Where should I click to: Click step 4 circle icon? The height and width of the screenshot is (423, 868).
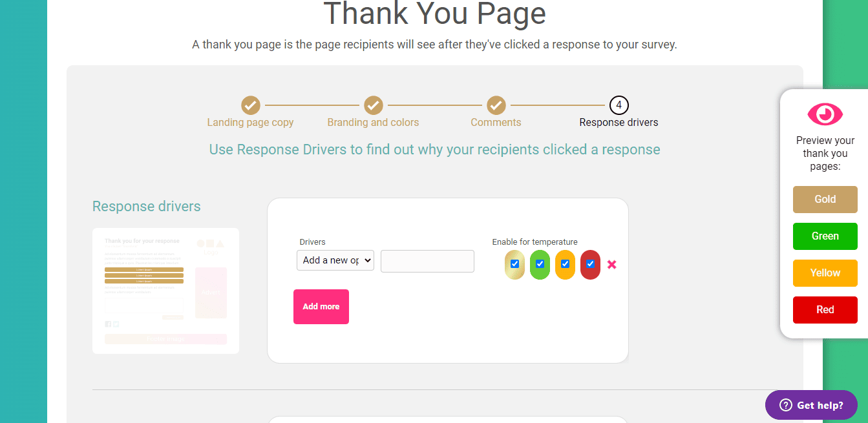click(x=619, y=105)
